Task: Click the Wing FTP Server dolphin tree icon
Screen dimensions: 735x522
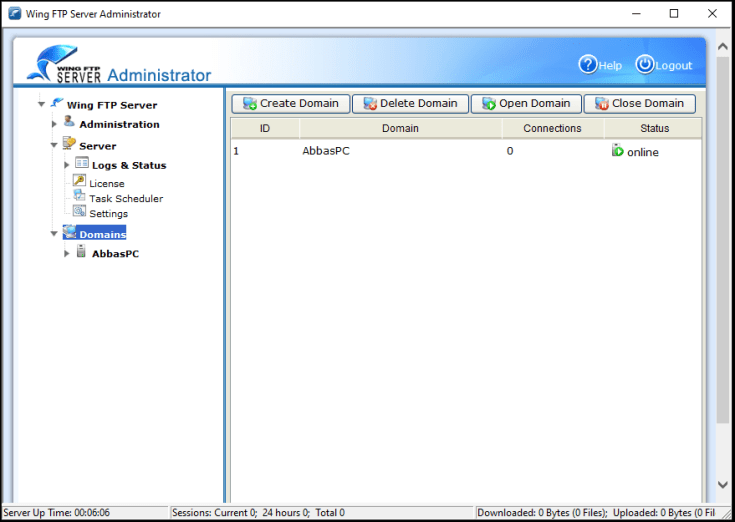Action: tap(57, 102)
